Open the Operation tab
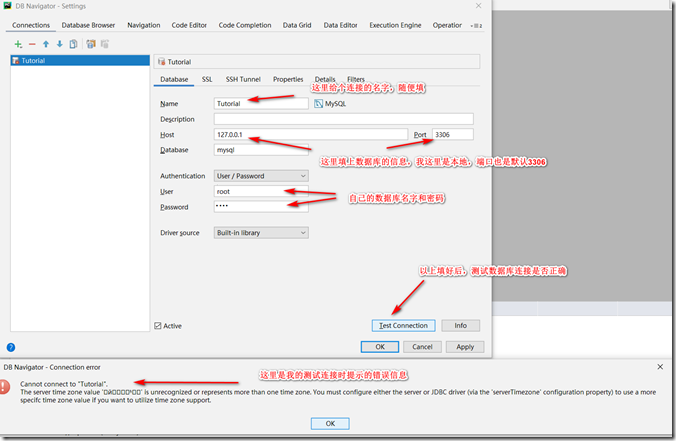Screen dimensions: 676x441 click(447, 25)
